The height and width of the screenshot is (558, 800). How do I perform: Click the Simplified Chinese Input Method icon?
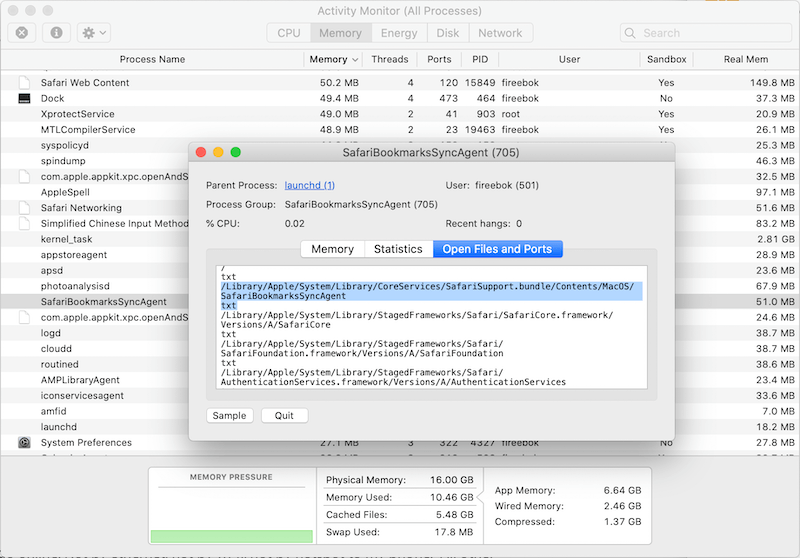[x=24, y=223]
